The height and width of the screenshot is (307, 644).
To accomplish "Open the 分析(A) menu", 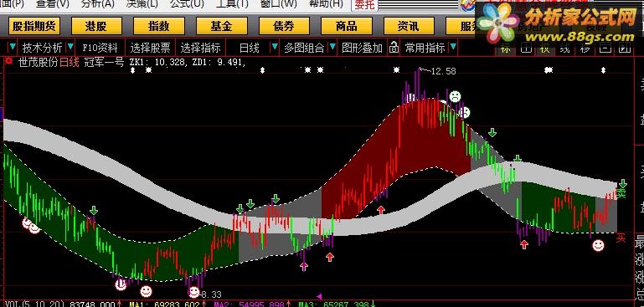I will tap(97, 3).
